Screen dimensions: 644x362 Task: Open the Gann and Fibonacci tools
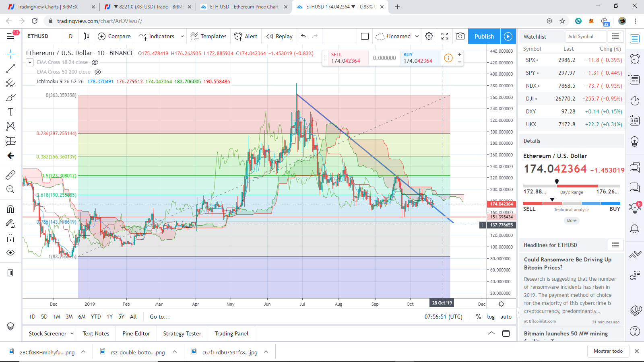click(x=10, y=83)
